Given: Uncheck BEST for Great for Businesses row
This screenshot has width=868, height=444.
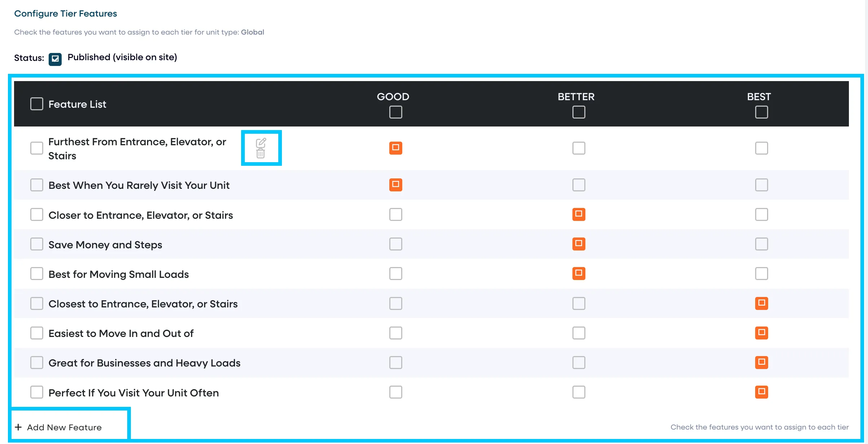Looking at the screenshot, I should [x=762, y=363].
